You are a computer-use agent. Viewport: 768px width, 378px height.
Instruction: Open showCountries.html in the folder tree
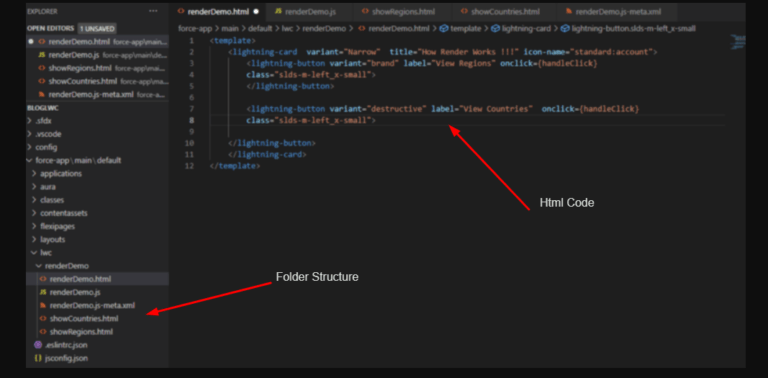coord(97,319)
